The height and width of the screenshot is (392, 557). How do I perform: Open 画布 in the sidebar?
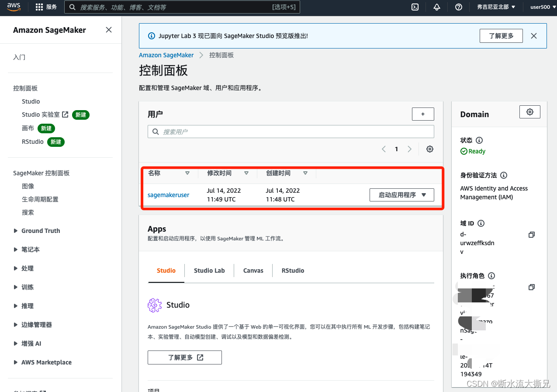tap(28, 128)
